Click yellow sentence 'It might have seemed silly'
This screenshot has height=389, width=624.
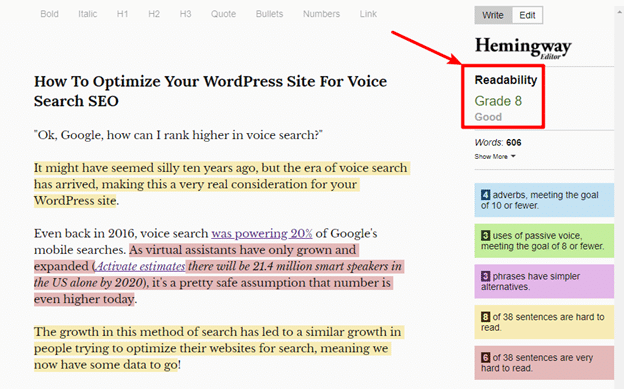click(222, 184)
